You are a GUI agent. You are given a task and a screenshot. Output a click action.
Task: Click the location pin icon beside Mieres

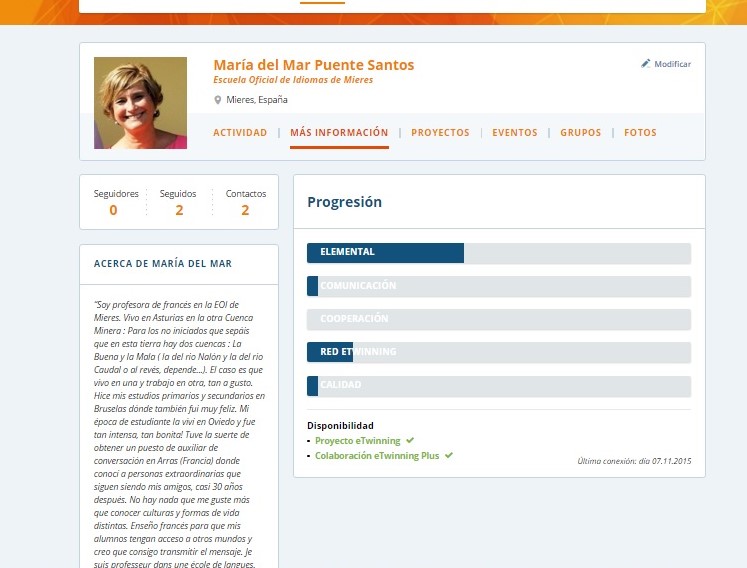coord(218,100)
